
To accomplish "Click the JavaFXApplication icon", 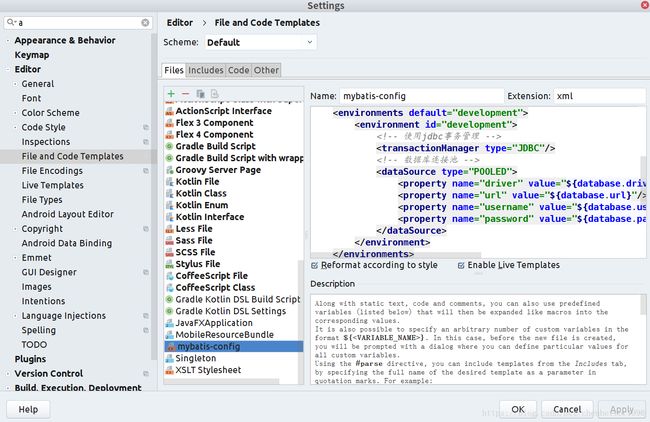I will tap(170, 323).
